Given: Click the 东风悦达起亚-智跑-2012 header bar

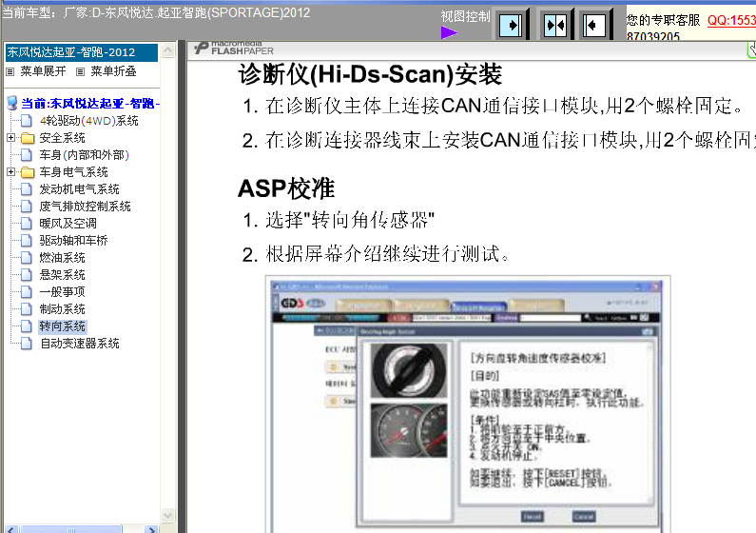Looking at the screenshot, I should point(82,52).
